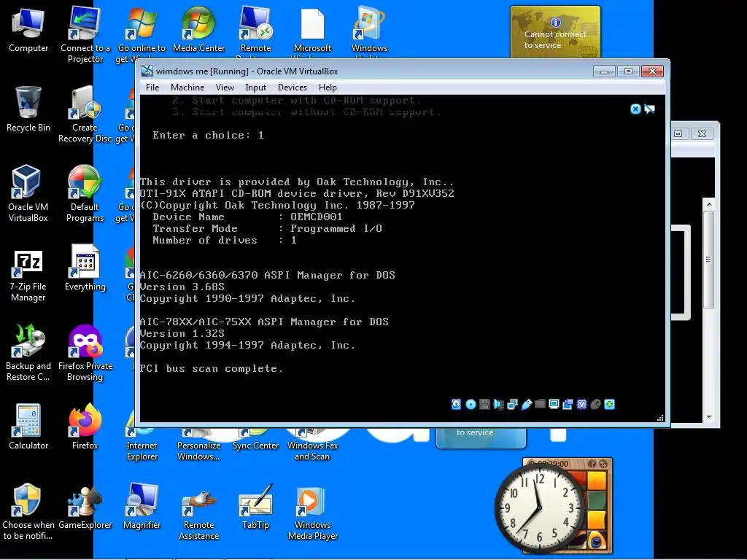Viewport: 747px width, 560px height.
Task: Select the Oracle VM VirtualBox desktop shortcut
Action: (28, 194)
